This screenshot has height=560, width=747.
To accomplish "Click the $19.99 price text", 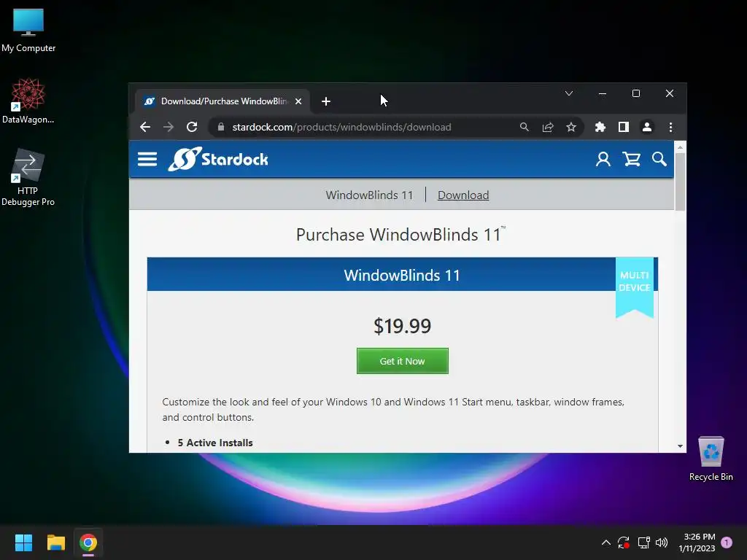I will click(x=403, y=326).
